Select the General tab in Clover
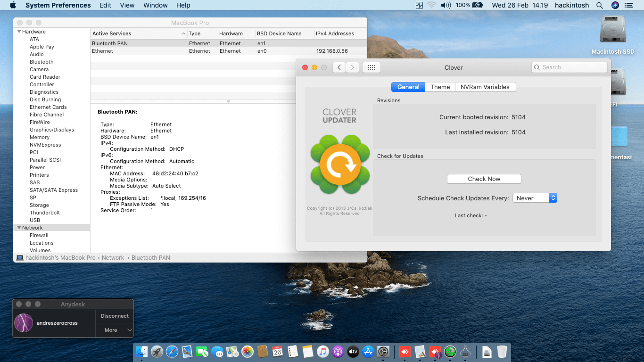644x362 pixels. coord(408,87)
